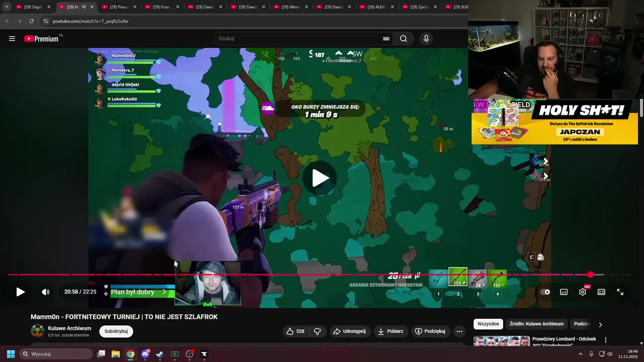
Task: Select the Wszystkie filter chip
Action: [488, 324]
